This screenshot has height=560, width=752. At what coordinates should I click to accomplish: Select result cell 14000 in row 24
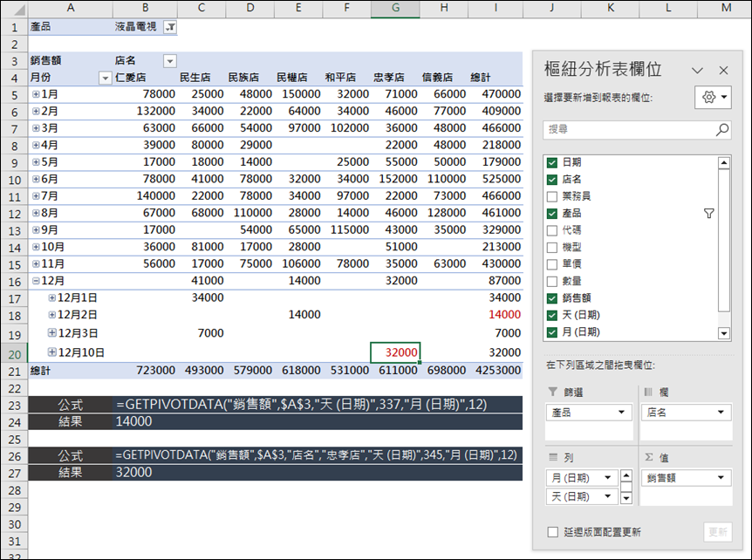[x=318, y=421]
